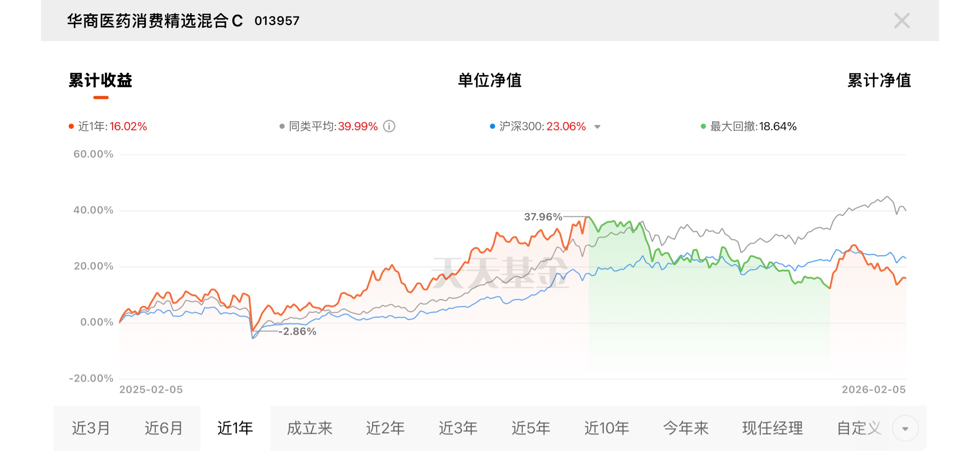This screenshot has width=980, height=451.
Task: Select the 今年来 period
Action: pyautogui.click(x=686, y=428)
